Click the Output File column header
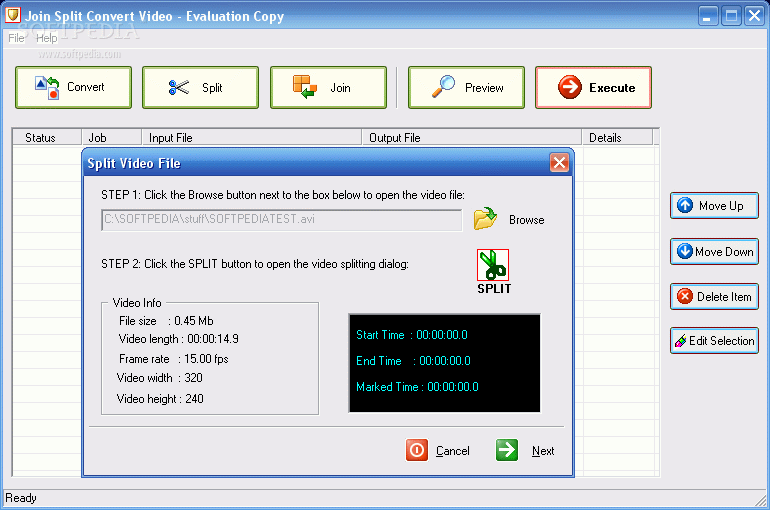Image resolution: width=770 pixels, height=510 pixels. (x=471, y=137)
